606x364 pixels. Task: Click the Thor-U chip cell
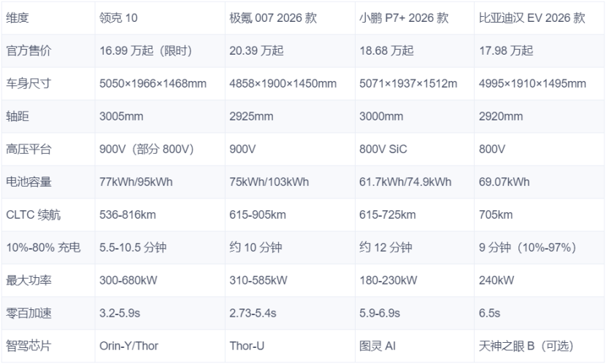pos(290,346)
